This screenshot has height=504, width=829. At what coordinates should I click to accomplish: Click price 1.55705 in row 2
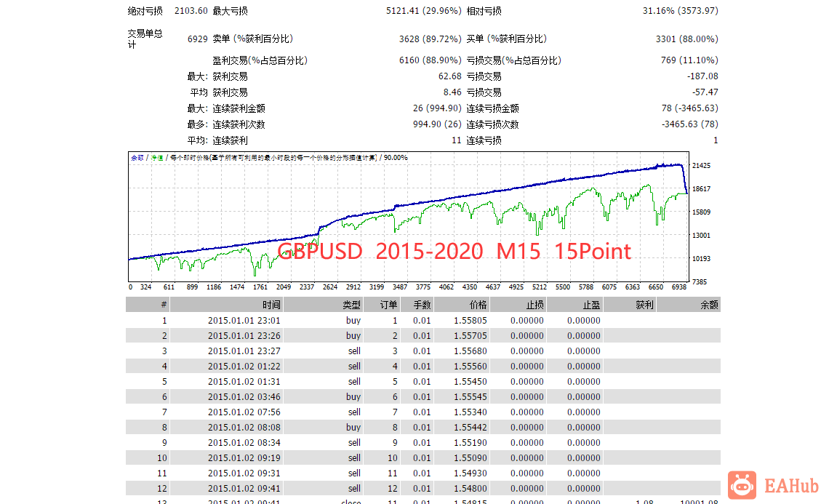point(470,336)
